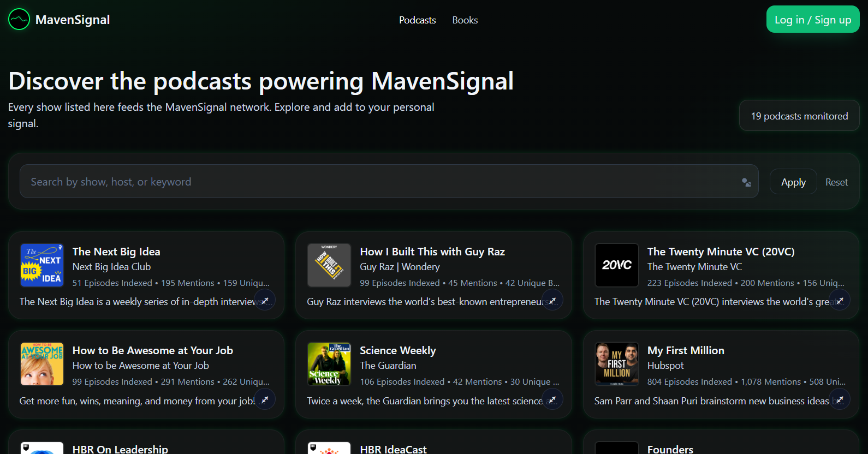Click '99 Episodes Indexed • 291 Mentions' stats line
Viewport: 868px width, 454px height.
coord(171,381)
